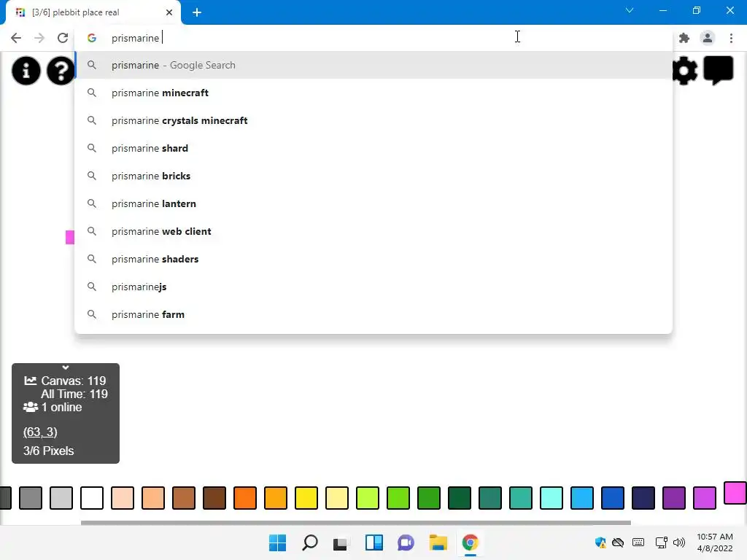Close the plebbit place real tab
747x560 pixels.
pyautogui.click(x=169, y=12)
